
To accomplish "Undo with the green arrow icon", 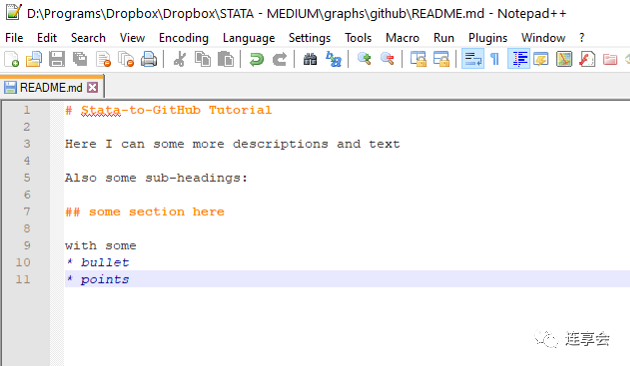I will tap(256, 59).
